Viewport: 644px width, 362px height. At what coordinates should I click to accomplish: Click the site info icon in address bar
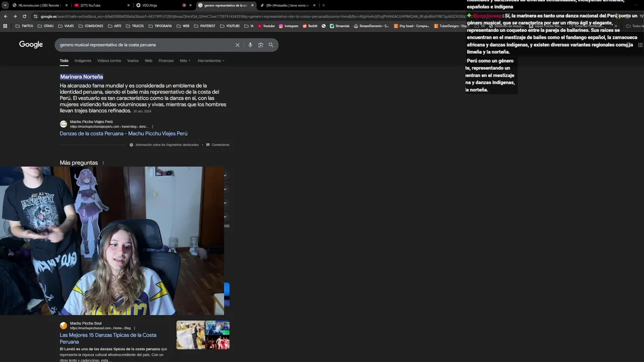click(x=35, y=16)
